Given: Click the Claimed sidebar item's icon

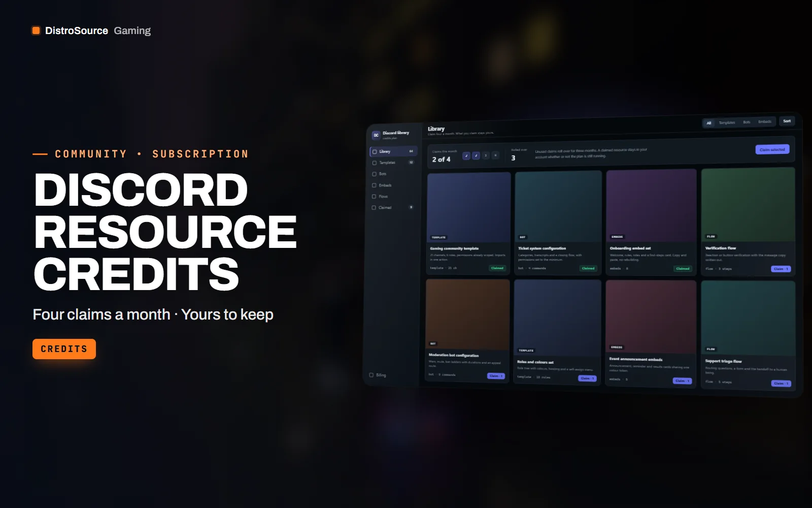Looking at the screenshot, I should coord(374,208).
